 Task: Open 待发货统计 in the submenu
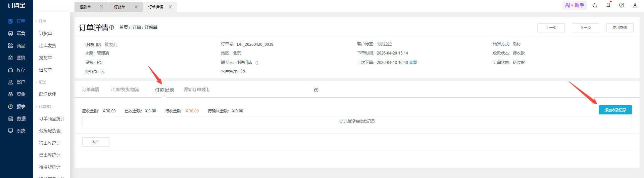coord(50,167)
